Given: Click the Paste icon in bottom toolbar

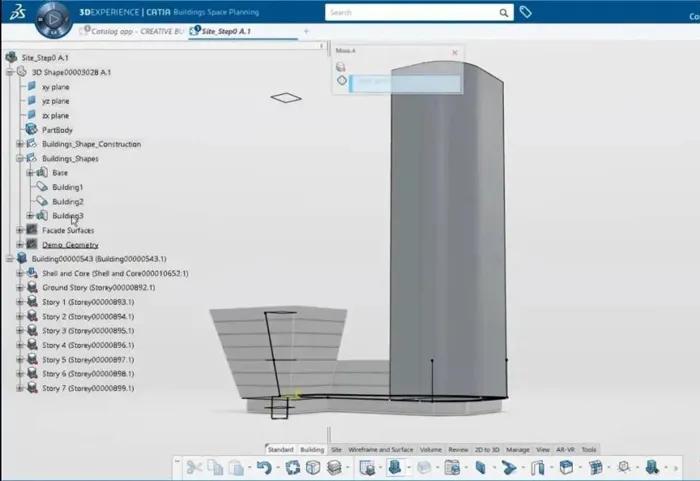Looking at the screenshot, I should point(235,467).
